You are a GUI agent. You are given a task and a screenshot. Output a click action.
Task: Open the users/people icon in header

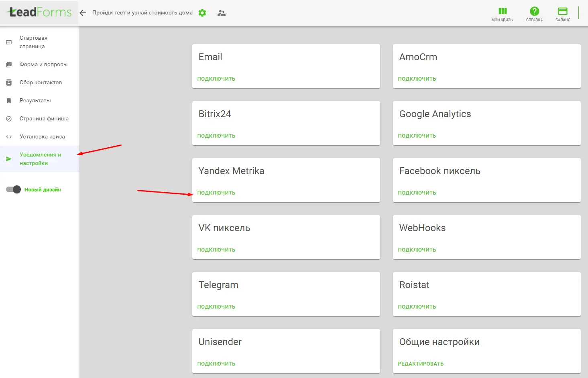pos(222,13)
